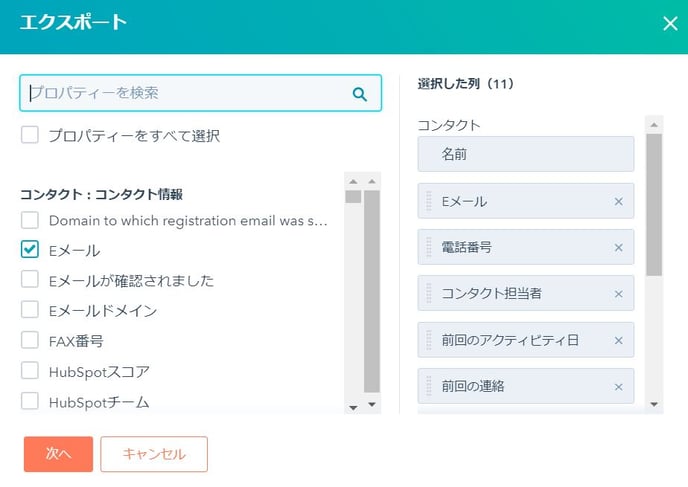The height and width of the screenshot is (487, 688).
Task: Click キャンセル button
Action: (154, 454)
